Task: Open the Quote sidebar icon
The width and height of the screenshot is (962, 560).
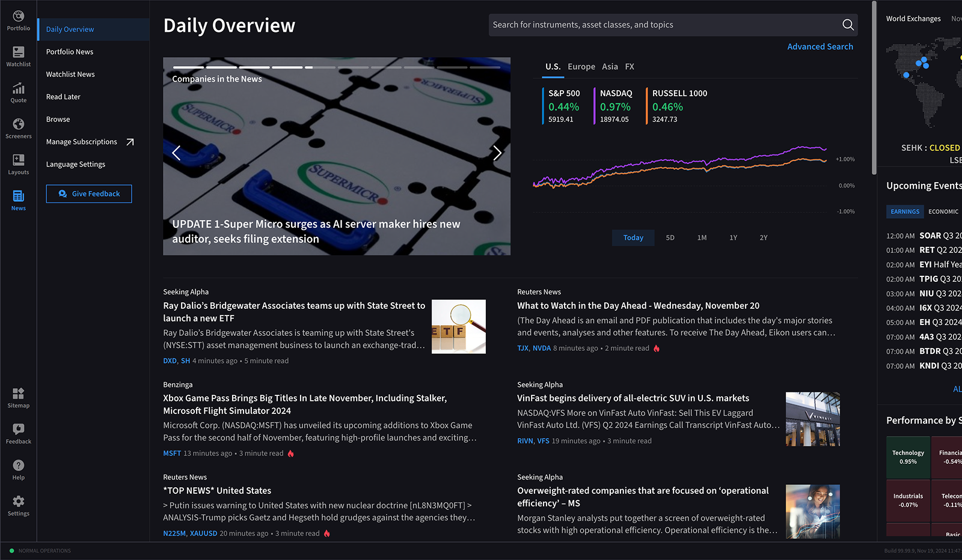Action: pyautogui.click(x=19, y=93)
